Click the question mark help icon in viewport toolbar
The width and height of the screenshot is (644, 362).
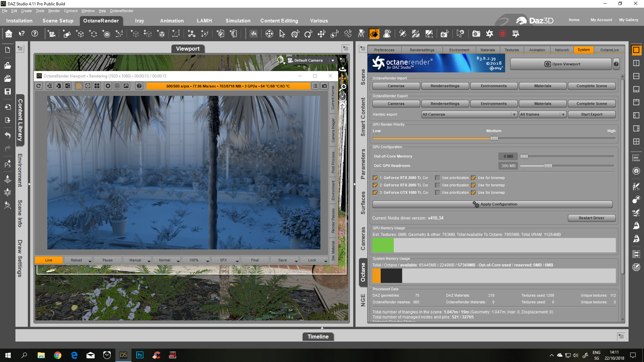point(139,86)
